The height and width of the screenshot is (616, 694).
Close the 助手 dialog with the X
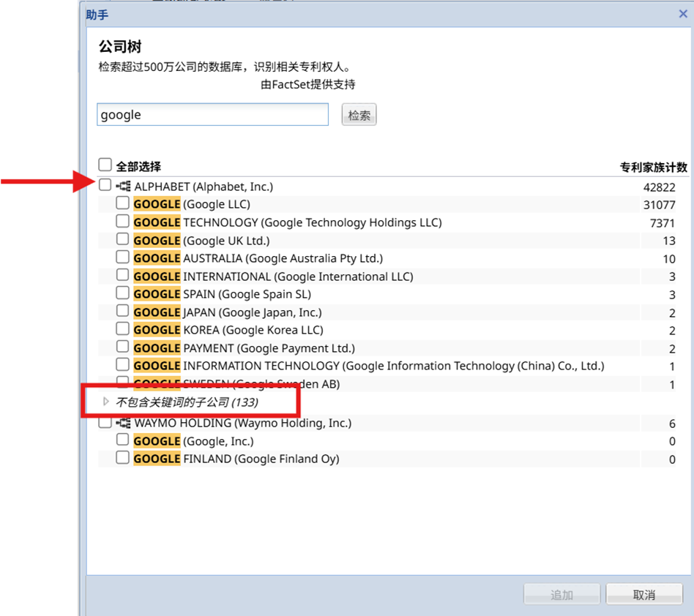pyautogui.click(x=683, y=14)
